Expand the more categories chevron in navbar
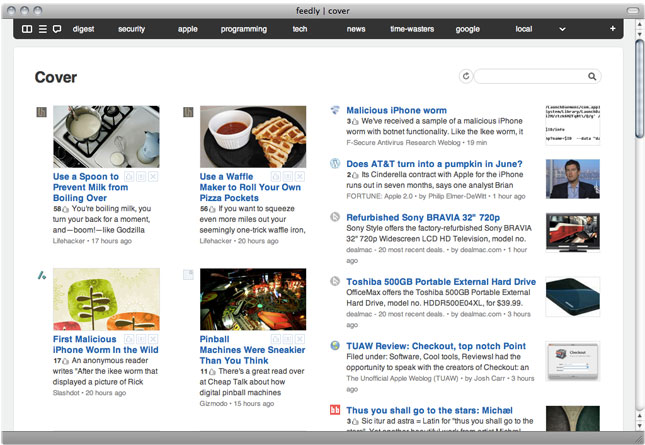Screen dimensions: 645x445 (562, 29)
